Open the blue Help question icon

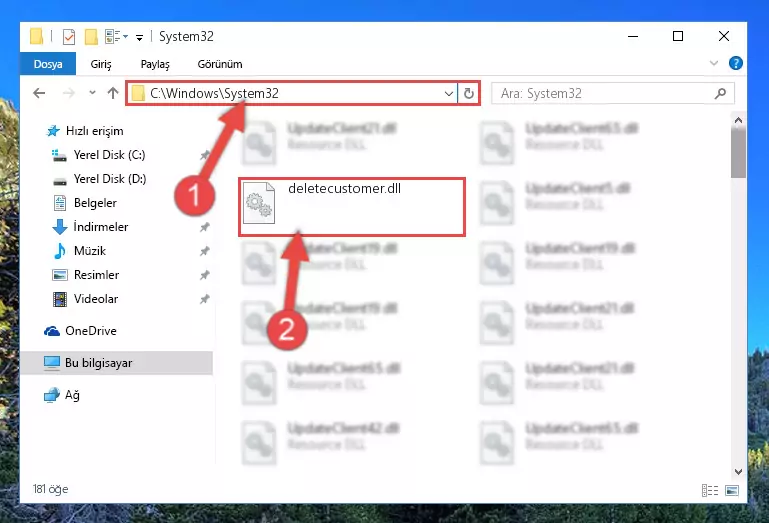point(736,63)
